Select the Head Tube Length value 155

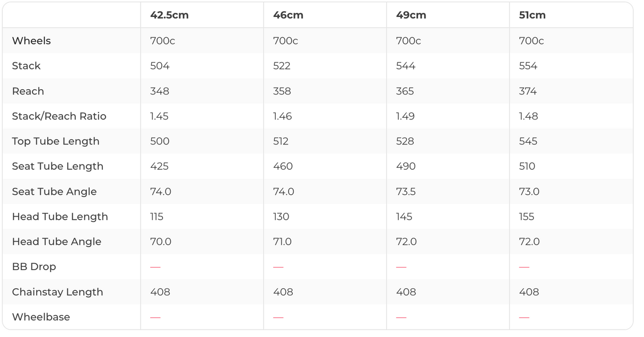(x=527, y=217)
